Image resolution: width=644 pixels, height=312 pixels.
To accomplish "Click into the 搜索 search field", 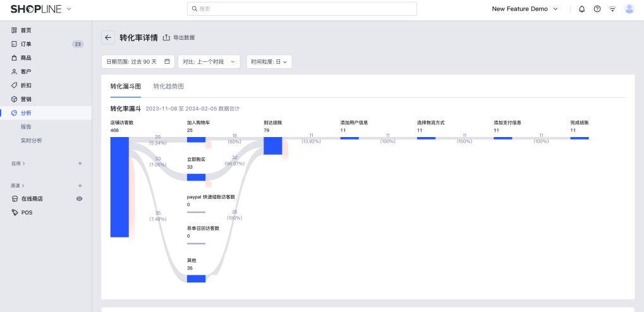I will pos(302,9).
